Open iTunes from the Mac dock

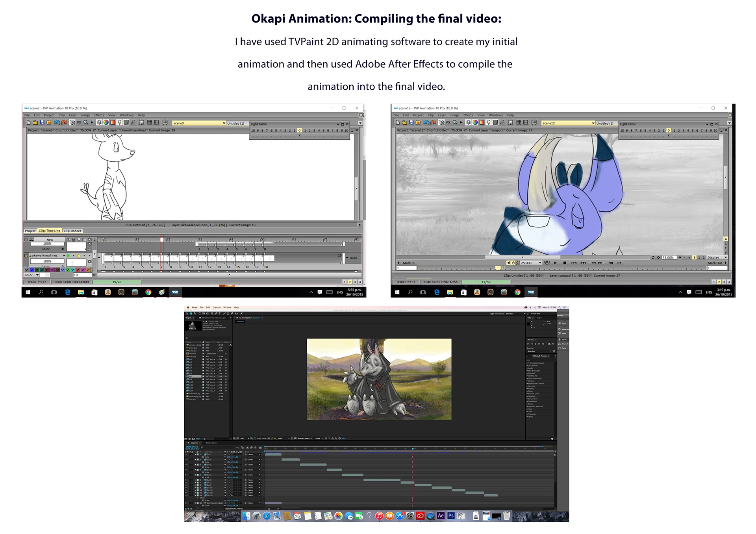[379, 516]
